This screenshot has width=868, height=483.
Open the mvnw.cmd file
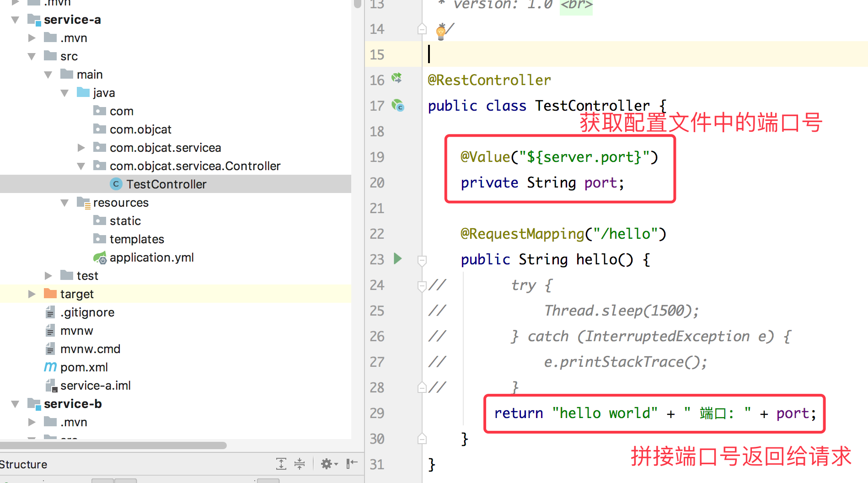point(91,349)
